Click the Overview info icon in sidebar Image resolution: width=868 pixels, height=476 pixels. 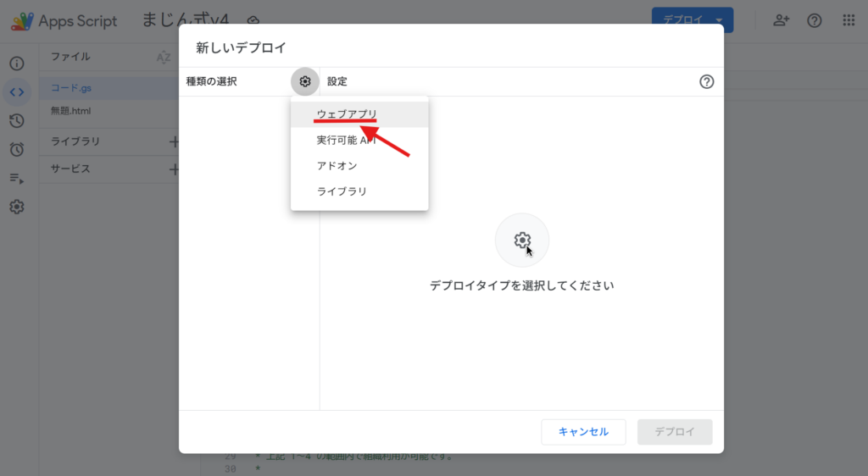coord(17,64)
